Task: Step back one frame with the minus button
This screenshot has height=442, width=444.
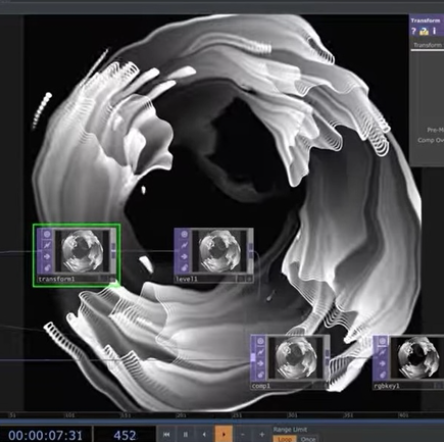Action: click(x=243, y=434)
